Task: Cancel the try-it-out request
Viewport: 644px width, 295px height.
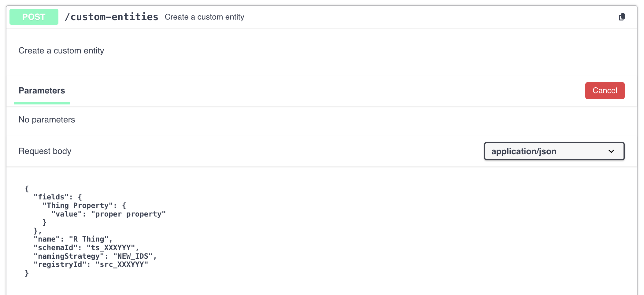Action: tap(605, 91)
